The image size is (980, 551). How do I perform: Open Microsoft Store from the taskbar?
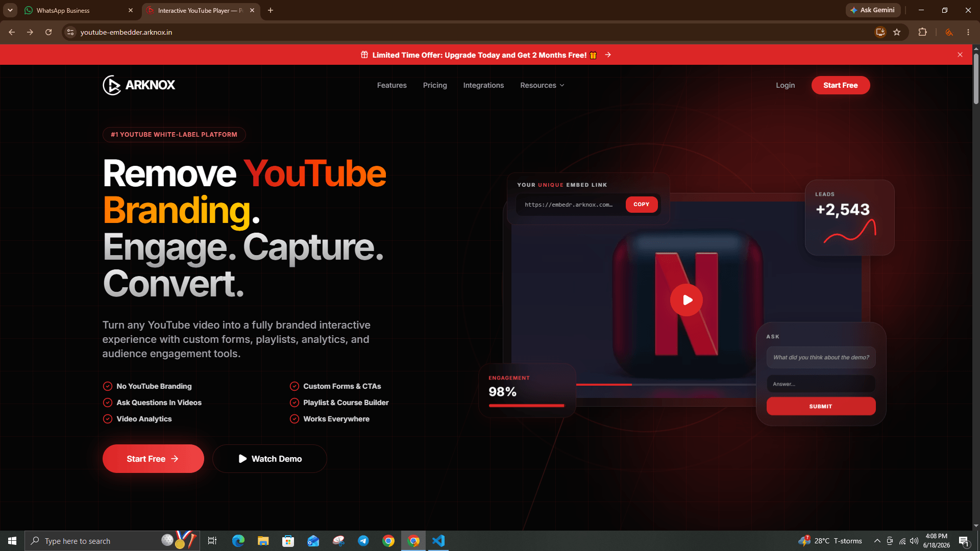(288, 541)
